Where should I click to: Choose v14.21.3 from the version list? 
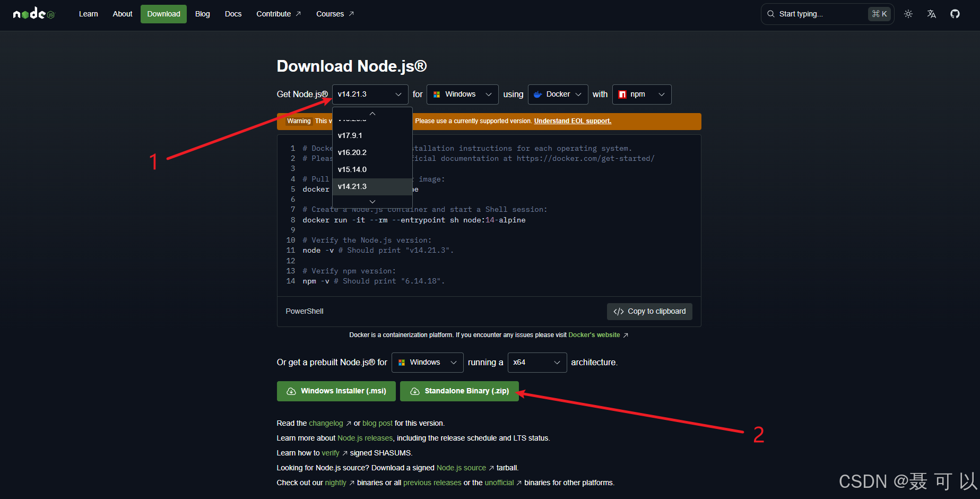(372, 187)
